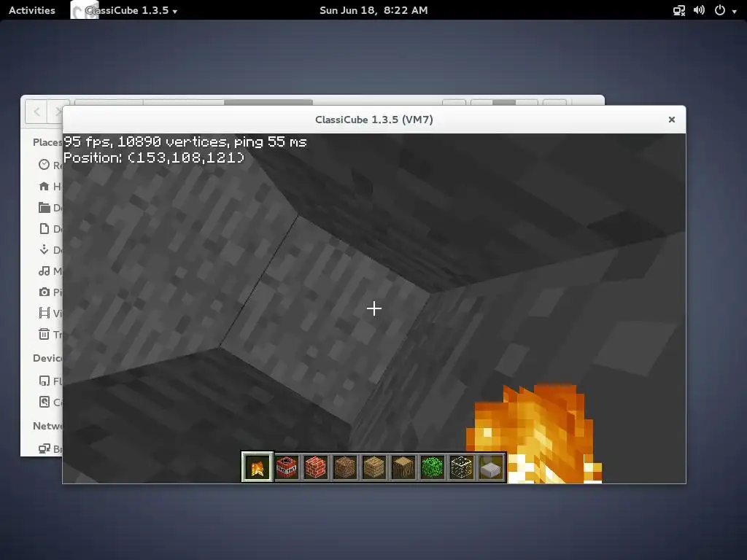Open the optical disc device in Files sidebar
The image size is (747, 560).
pyautogui.click(x=50, y=402)
